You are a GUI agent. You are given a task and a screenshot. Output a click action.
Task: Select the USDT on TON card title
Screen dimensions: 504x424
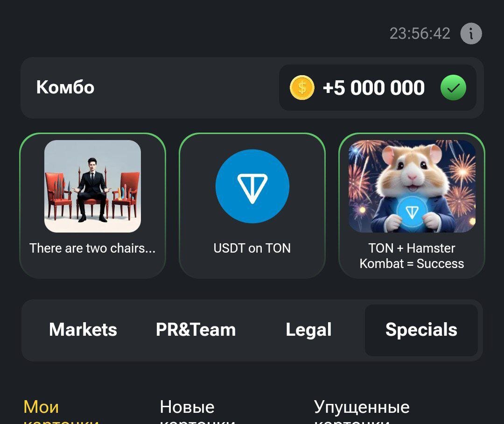252,248
